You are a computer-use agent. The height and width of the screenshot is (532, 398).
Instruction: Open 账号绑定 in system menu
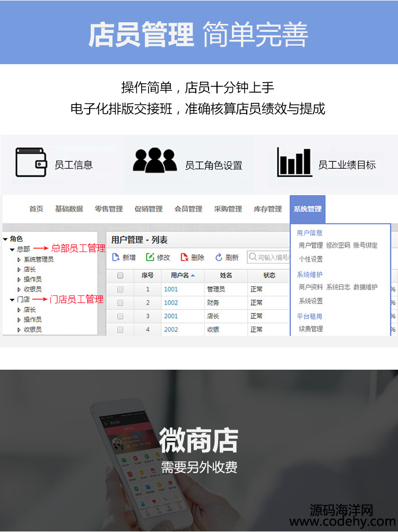365,245
